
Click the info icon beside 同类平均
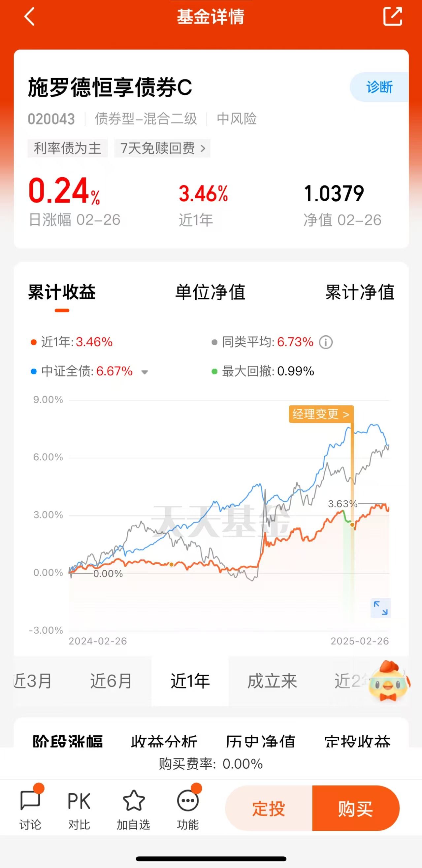[x=326, y=342]
